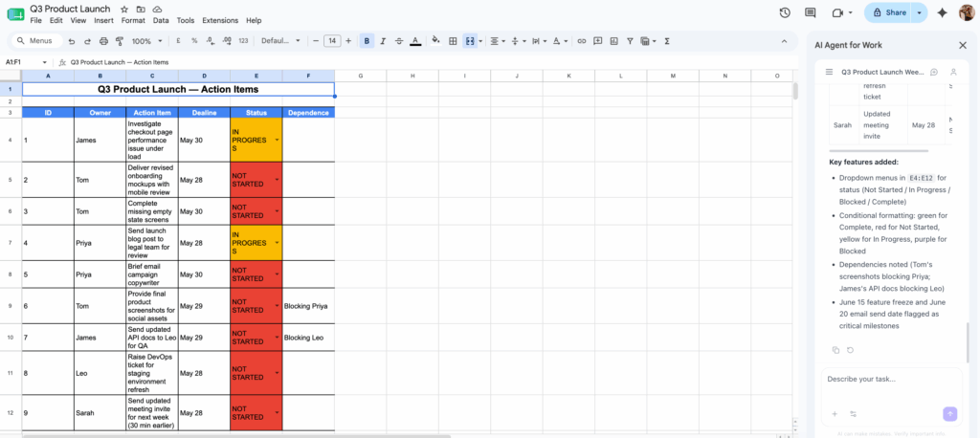Open the functions sigma menu
980x438 pixels.
pos(667,41)
